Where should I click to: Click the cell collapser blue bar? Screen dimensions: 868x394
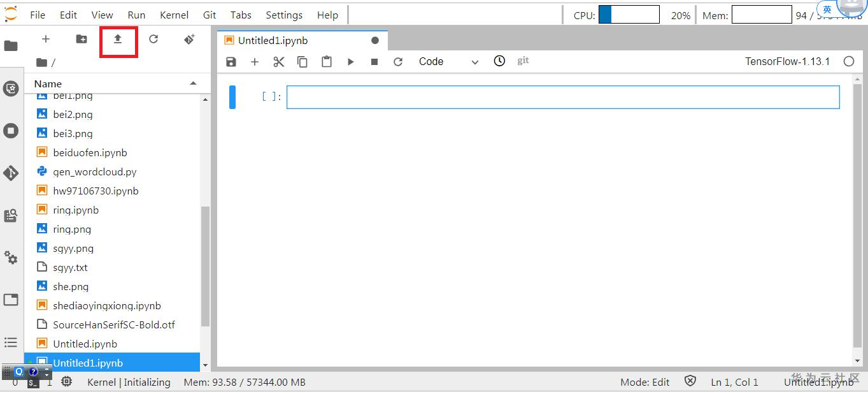pyautogui.click(x=232, y=97)
